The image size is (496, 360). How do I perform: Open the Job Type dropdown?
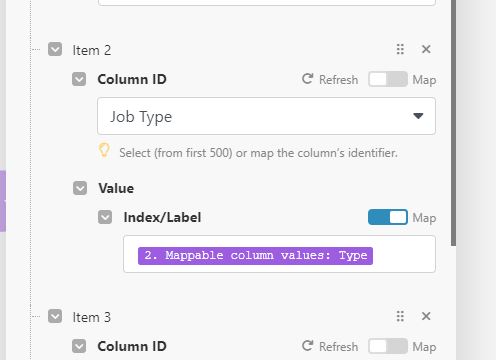(x=266, y=116)
